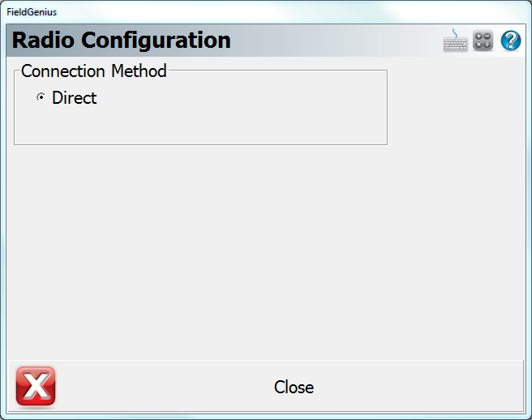Tap the keyboard icon beside the calculator
532x420 pixels.
pos(455,41)
